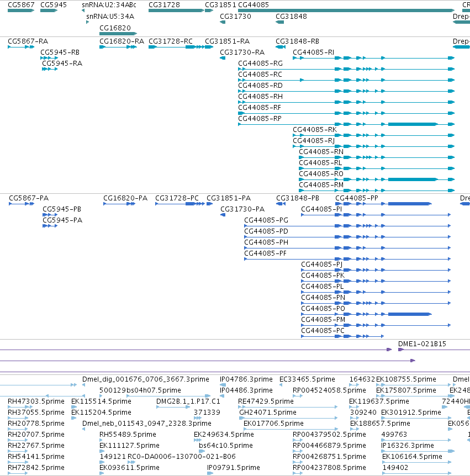Viewport: 470px width, 476px height.
Task: Open the CG31728 gene label
Action: click(x=164, y=5)
